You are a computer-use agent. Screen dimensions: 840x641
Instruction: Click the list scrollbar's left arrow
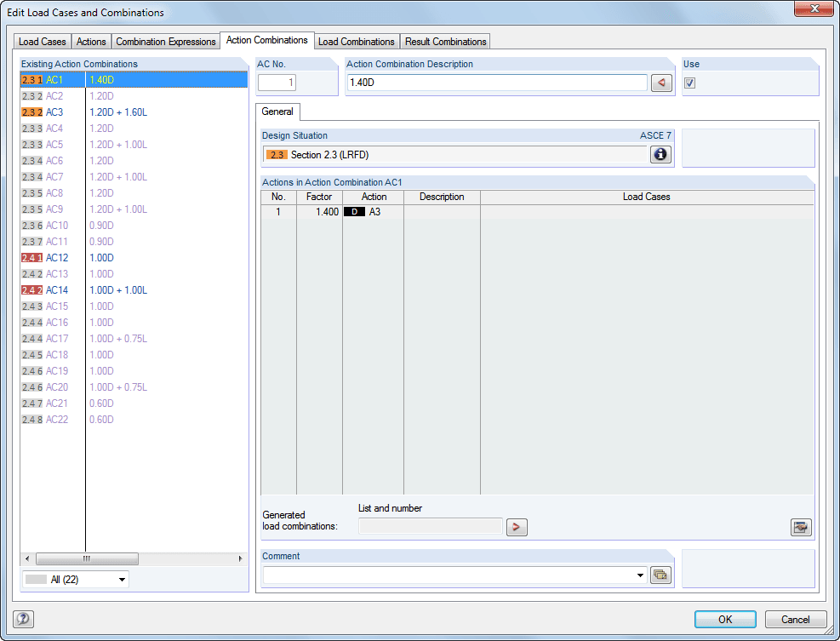(x=27, y=558)
